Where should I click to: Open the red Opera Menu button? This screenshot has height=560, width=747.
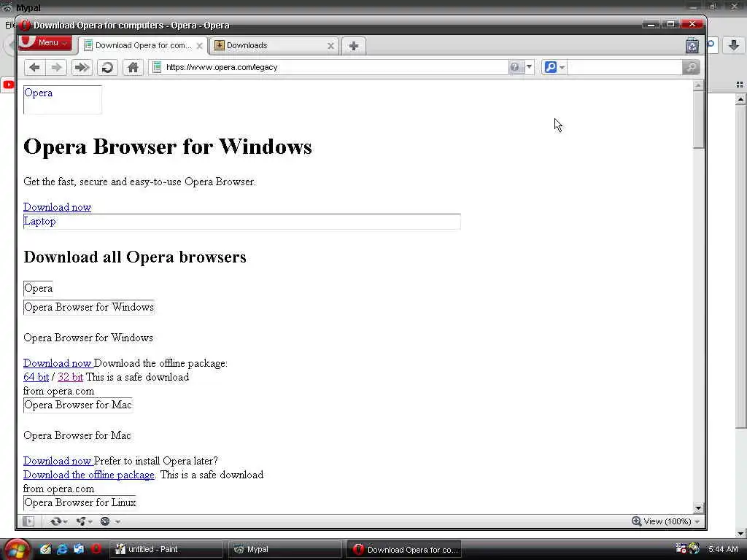46,43
